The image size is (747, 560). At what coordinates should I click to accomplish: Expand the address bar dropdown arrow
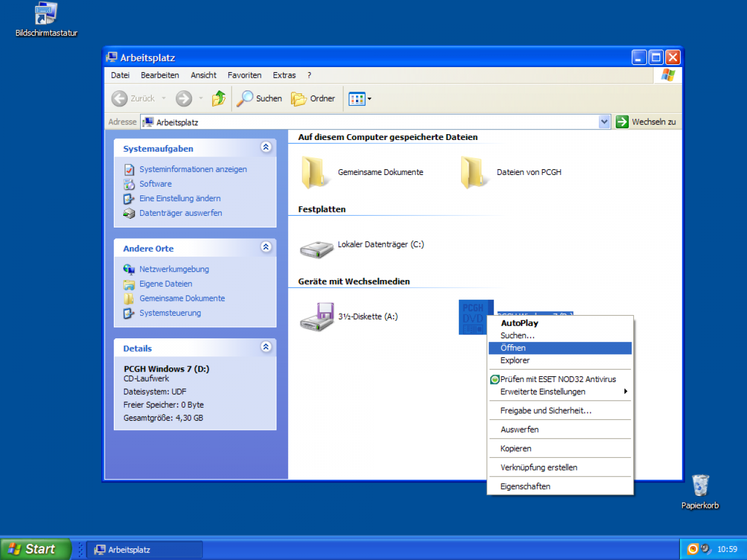(x=605, y=122)
